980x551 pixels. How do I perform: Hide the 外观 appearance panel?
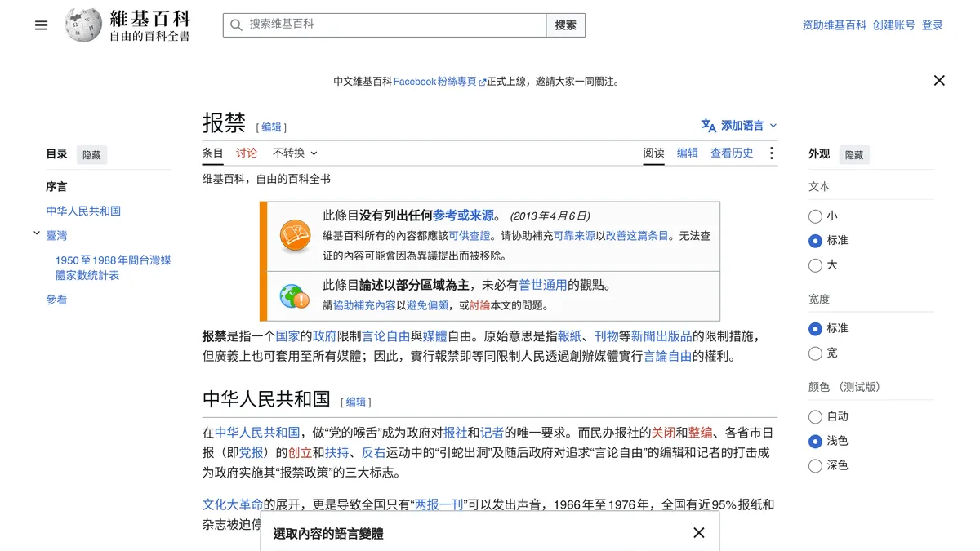(854, 154)
